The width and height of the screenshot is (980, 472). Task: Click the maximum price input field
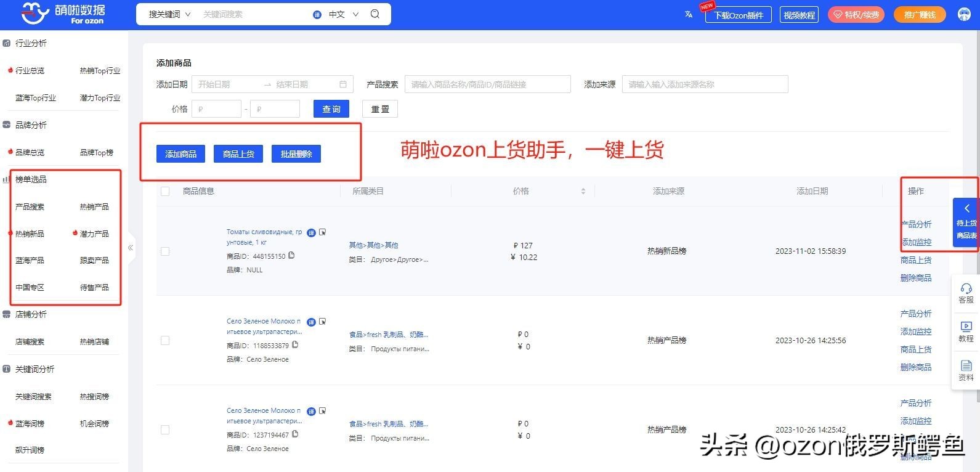(275, 109)
